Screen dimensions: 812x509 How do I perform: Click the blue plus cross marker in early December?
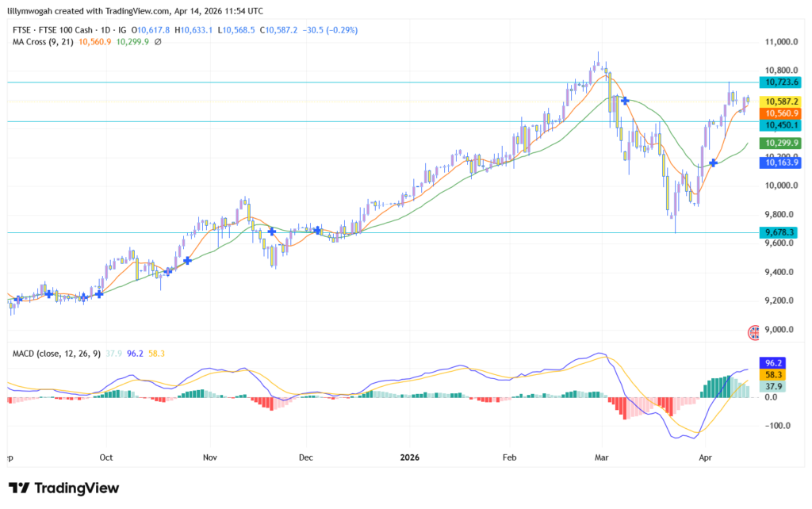[x=318, y=230]
